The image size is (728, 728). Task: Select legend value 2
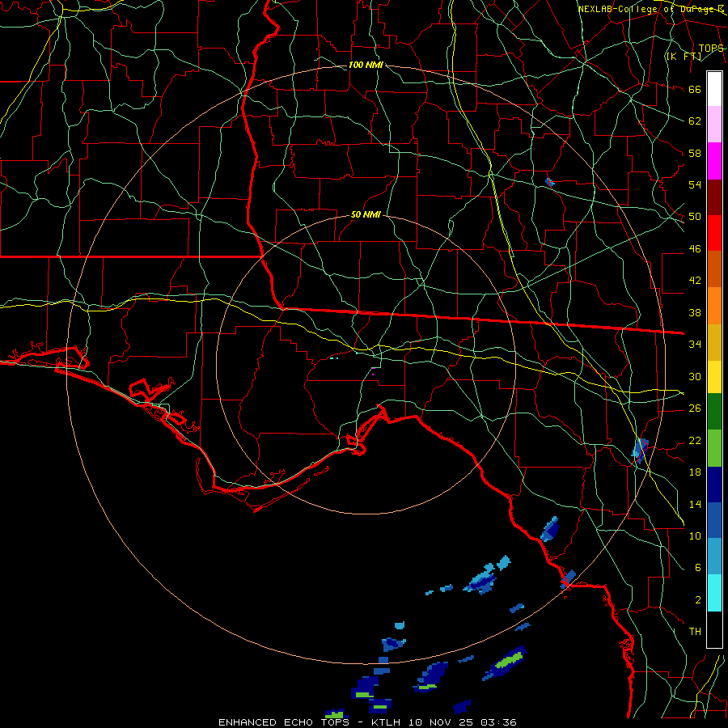(697, 600)
